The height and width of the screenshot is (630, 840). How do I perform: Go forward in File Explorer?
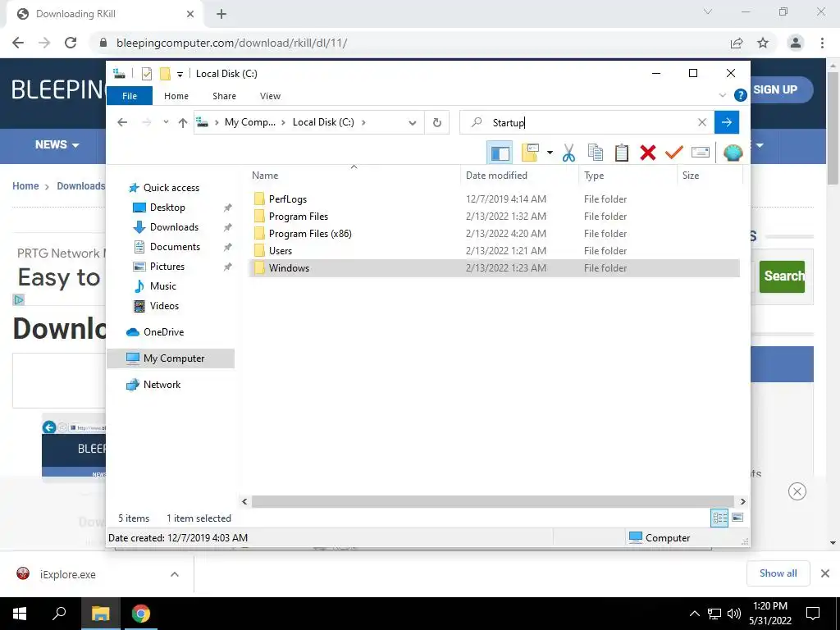[146, 122]
